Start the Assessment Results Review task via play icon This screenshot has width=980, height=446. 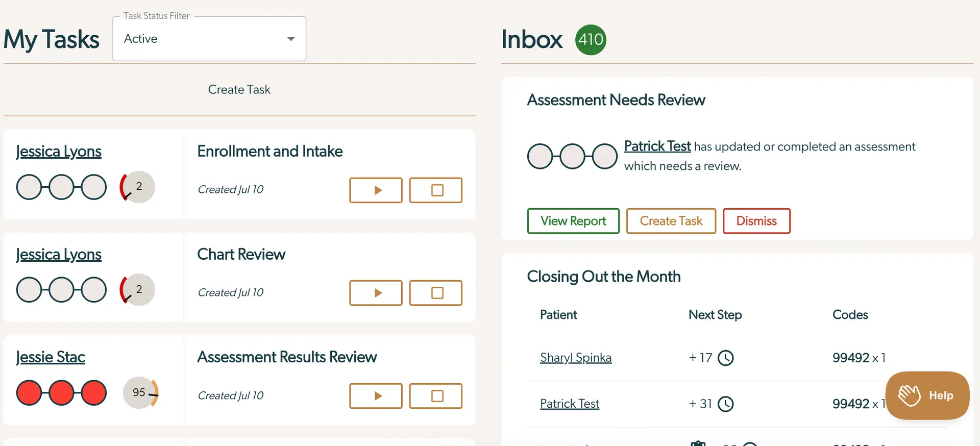pos(376,396)
